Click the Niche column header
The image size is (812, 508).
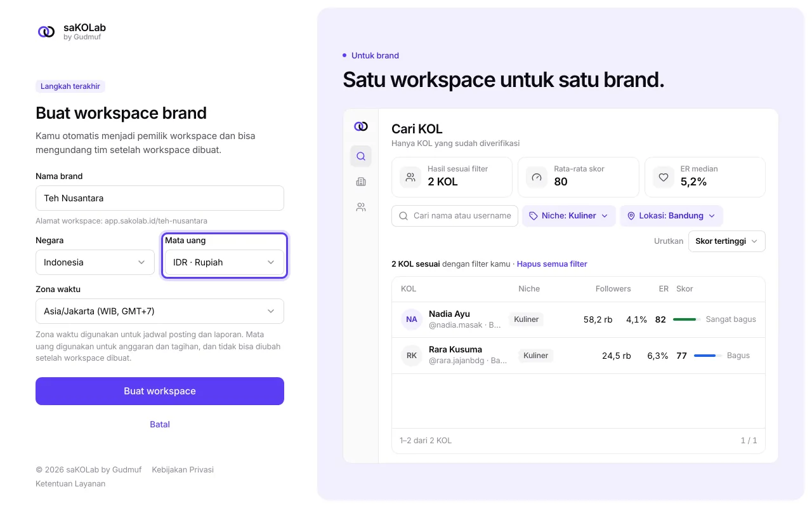[x=529, y=289]
